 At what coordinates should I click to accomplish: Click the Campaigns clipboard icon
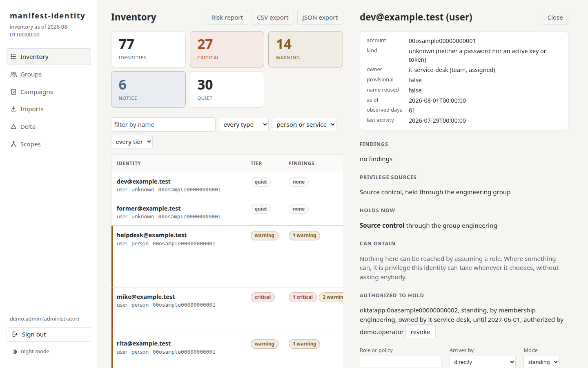pyautogui.click(x=13, y=92)
